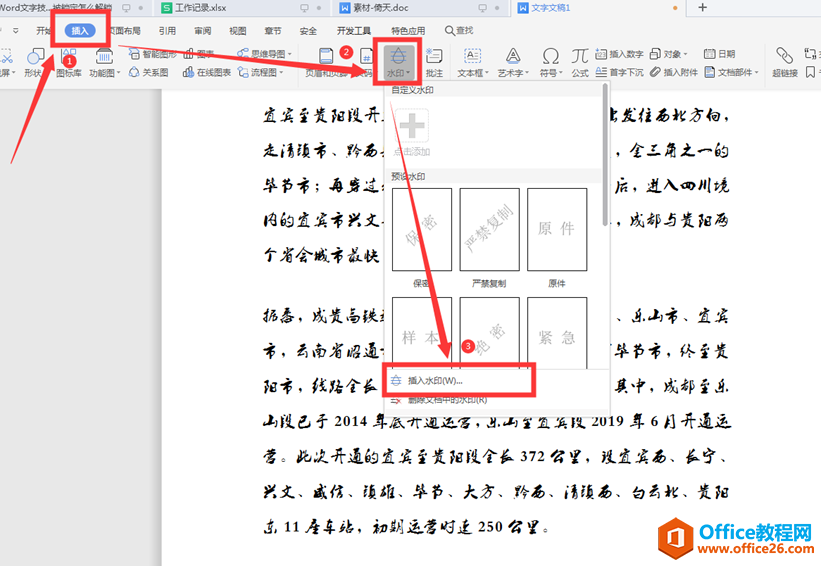Click 点击添加 custom watermark plus button
This screenshot has height=566, width=821.
(x=412, y=132)
